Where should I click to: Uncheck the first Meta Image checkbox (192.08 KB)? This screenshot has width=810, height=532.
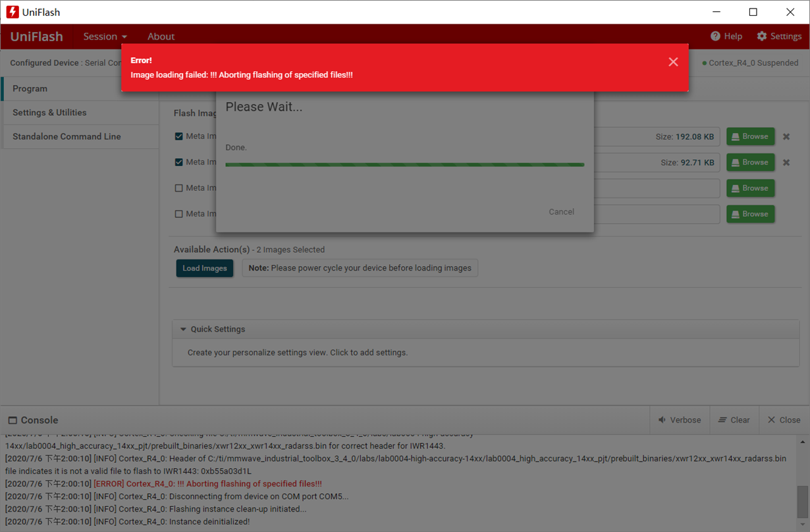tap(178, 136)
